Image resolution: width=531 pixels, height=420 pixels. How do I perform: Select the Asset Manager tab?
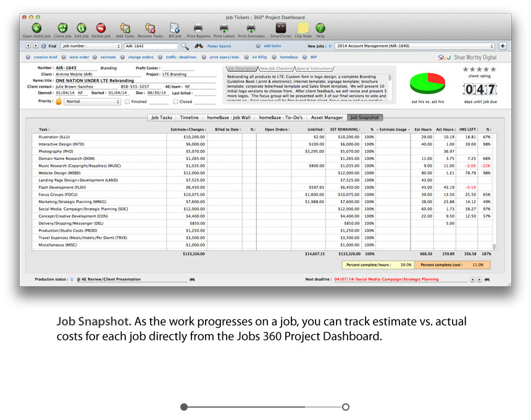coord(327,117)
